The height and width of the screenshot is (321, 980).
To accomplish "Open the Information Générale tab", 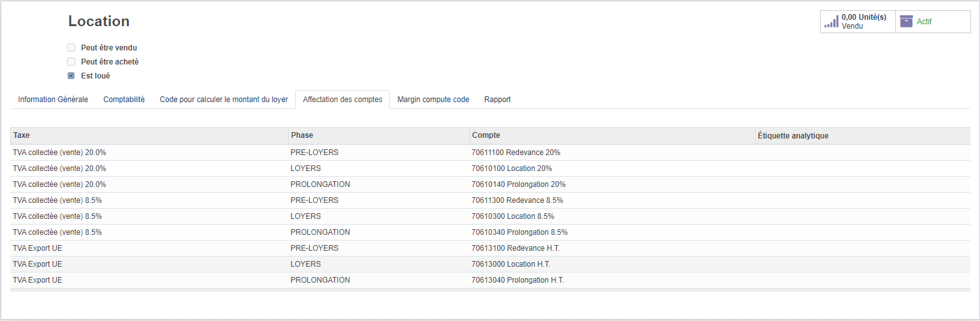I will 53,100.
